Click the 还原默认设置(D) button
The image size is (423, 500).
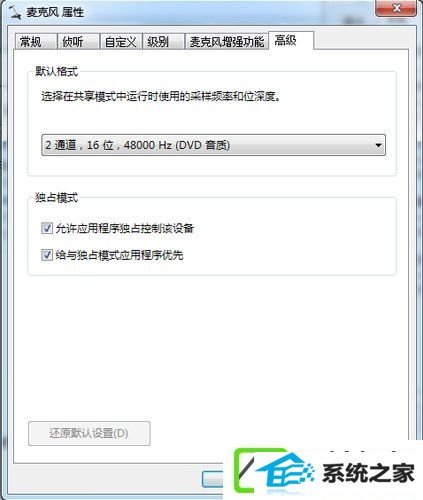coord(89,433)
